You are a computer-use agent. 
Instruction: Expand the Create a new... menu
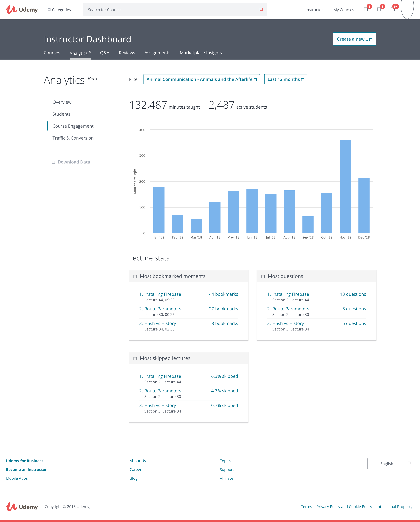(x=354, y=39)
